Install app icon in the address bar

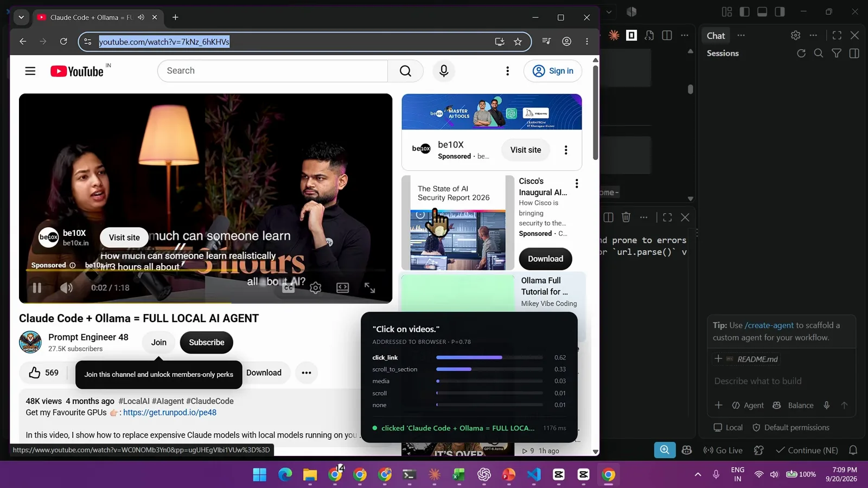point(500,42)
